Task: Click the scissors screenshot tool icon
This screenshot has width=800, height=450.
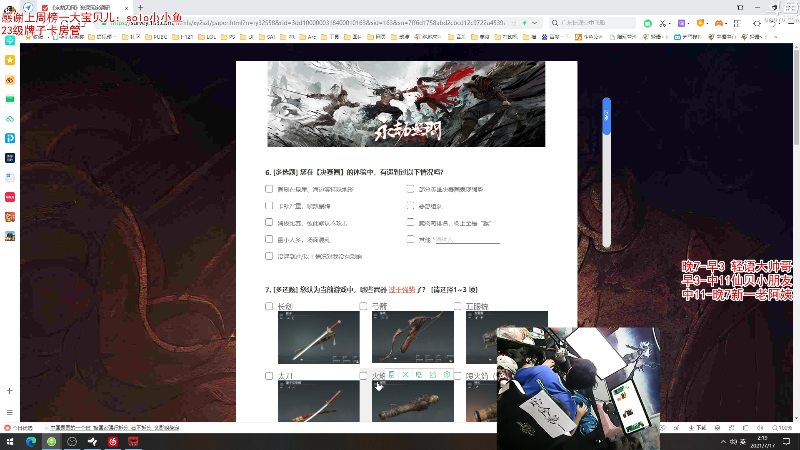Action: (x=662, y=23)
